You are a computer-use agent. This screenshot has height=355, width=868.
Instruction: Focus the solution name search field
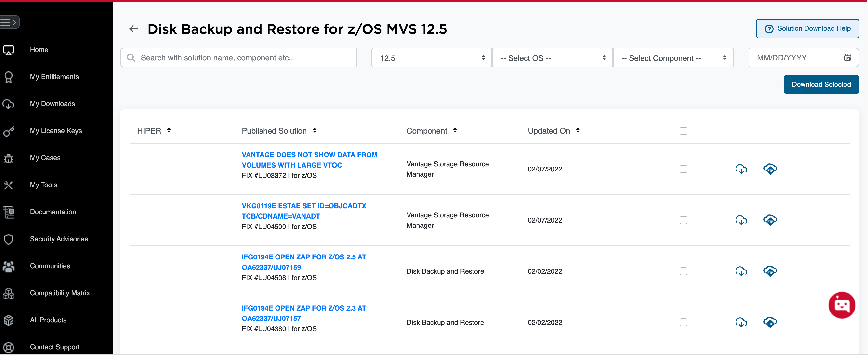tap(238, 58)
